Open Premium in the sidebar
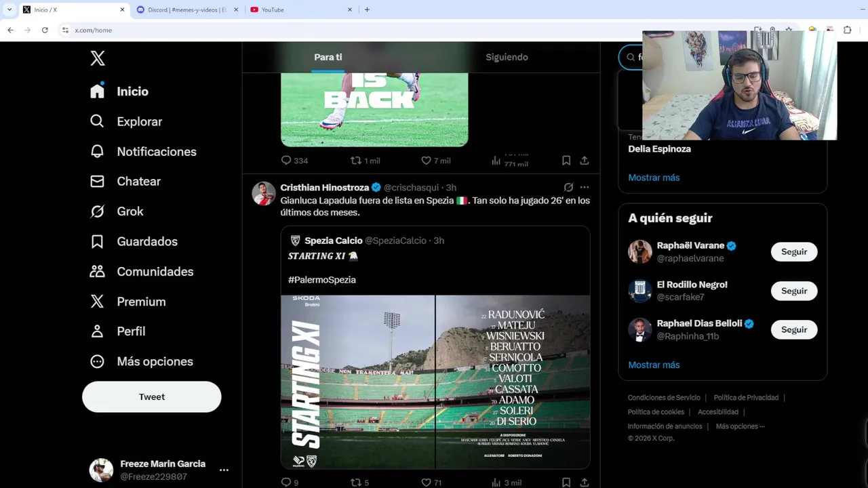This screenshot has width=868, height=488. pos(127,302)
